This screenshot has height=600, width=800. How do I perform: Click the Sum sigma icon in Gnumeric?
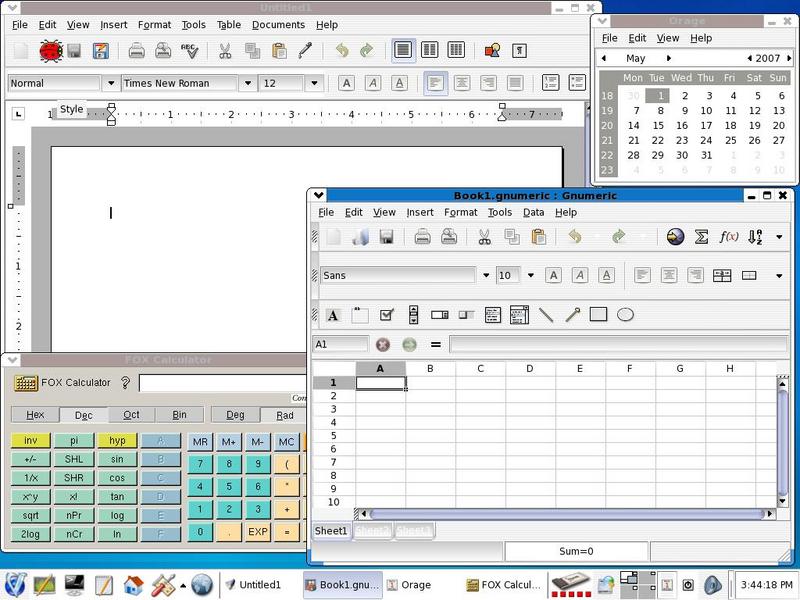click(x=702, y=237)
